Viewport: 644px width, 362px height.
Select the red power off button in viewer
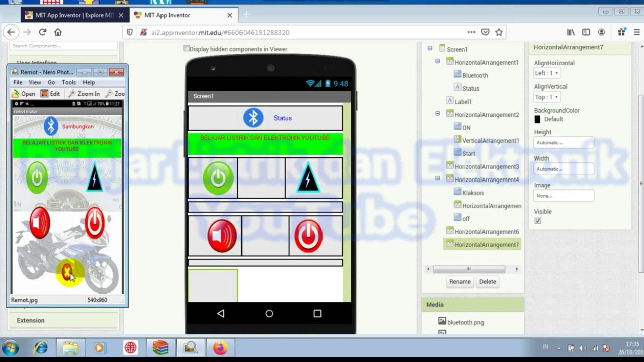(308, 236)
